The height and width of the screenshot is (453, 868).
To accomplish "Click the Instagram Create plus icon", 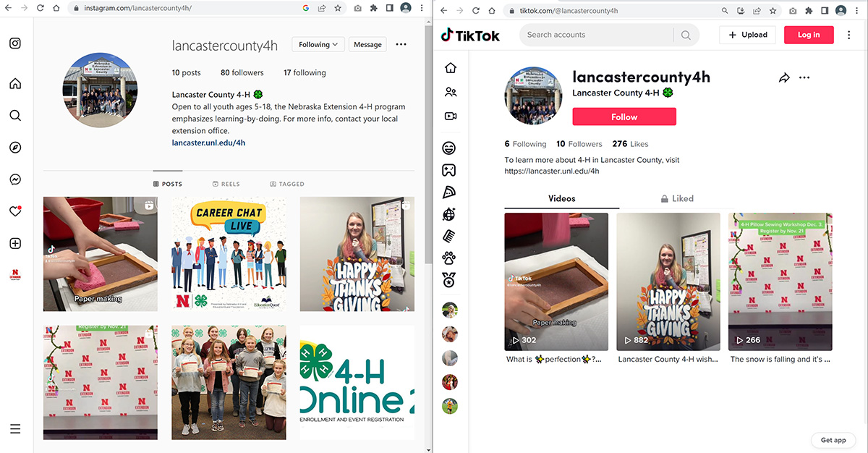I will click(15, 244).
